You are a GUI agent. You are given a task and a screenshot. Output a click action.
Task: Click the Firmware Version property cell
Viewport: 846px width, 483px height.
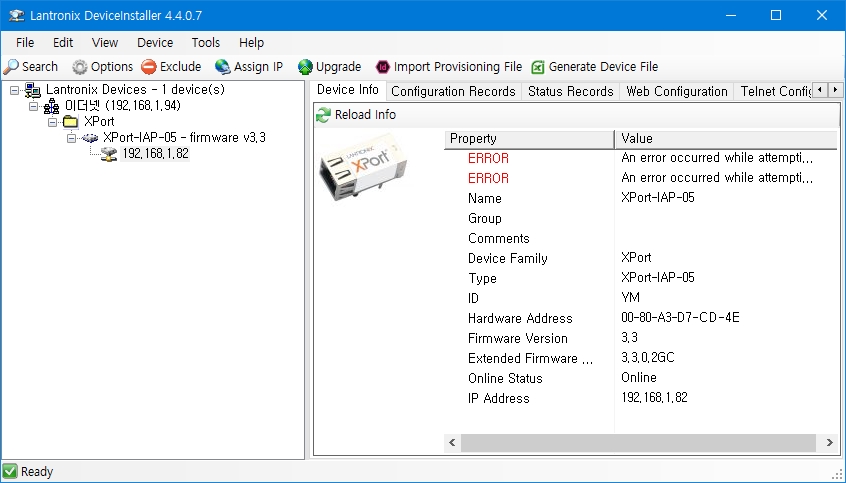point(517,338)
